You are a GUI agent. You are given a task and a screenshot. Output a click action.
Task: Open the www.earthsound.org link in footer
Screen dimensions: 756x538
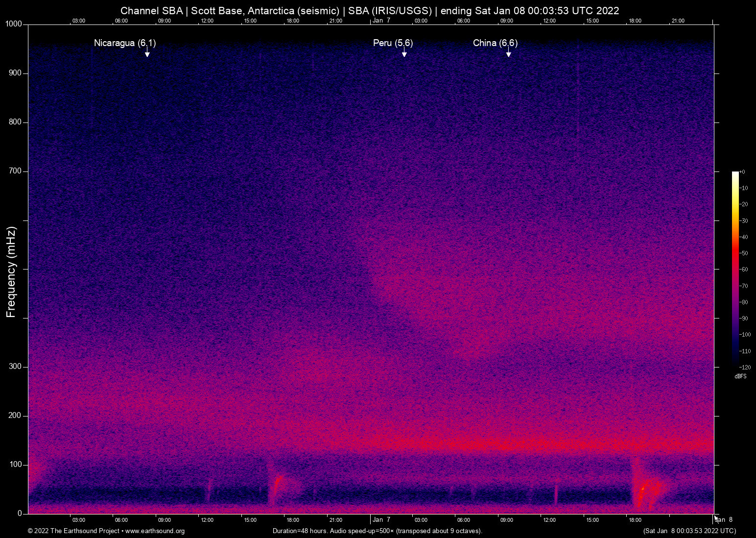[155, 531]
